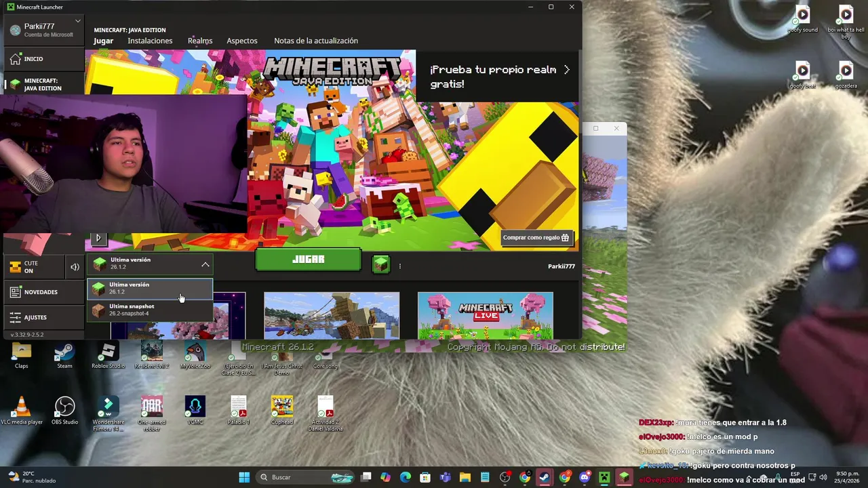Screen dimensions: 868x488
Task: Click the green JUGAR button
Action: [309, 260]
